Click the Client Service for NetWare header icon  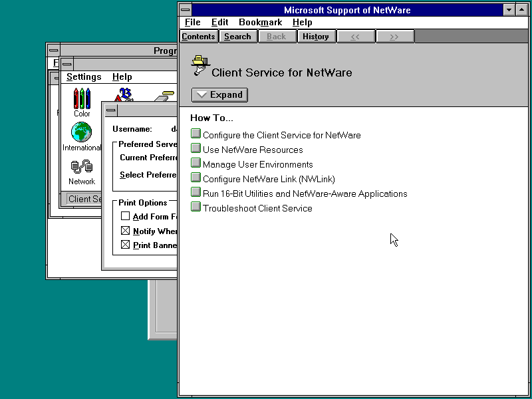click(x=199, y=66)
